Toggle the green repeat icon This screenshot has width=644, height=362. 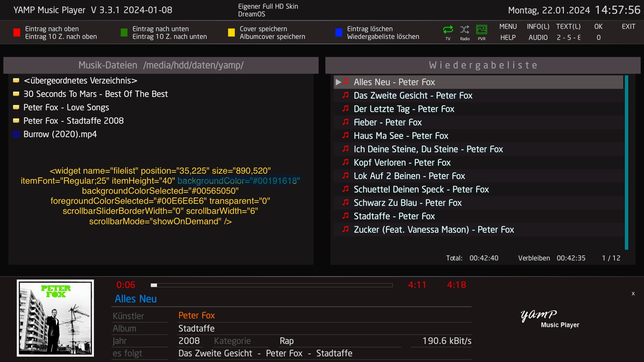[x=448, y=30]
